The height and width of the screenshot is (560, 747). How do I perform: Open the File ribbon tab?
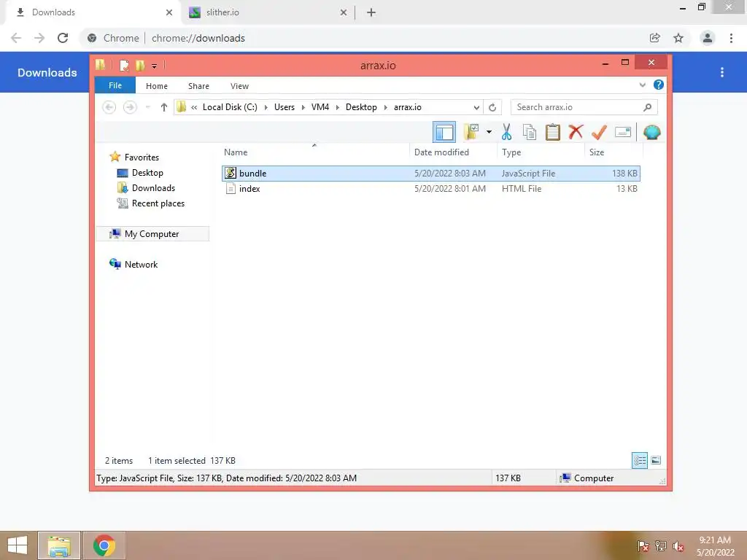point(115,85)
